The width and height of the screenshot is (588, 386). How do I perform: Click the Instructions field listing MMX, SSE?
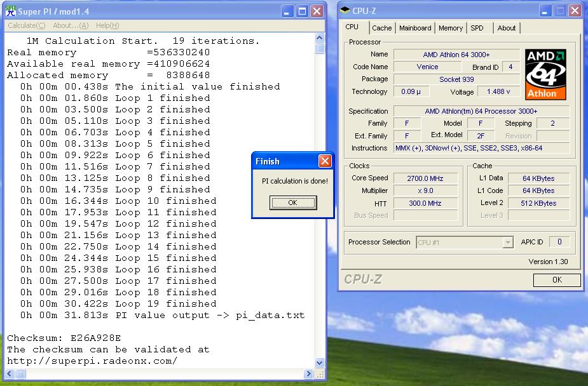[481, 149]
